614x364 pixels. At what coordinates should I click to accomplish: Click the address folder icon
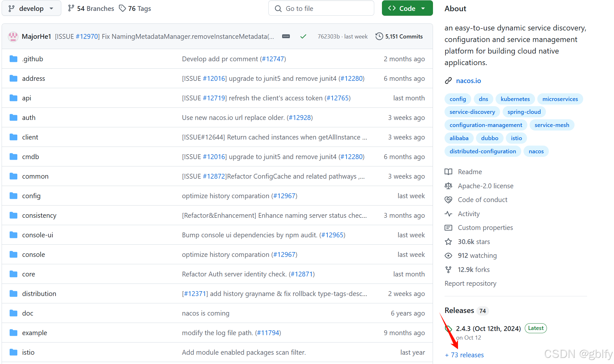point(13,79)
